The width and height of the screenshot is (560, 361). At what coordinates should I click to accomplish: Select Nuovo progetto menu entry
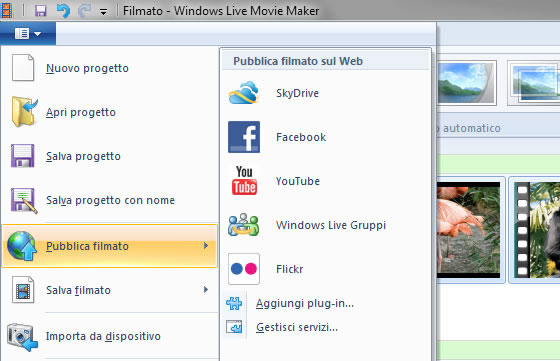pyautogui.click(x=109, y=68)
